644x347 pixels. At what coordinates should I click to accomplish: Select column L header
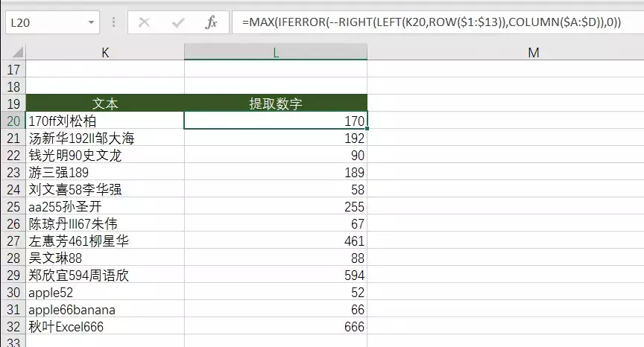(x=276, y=52)
